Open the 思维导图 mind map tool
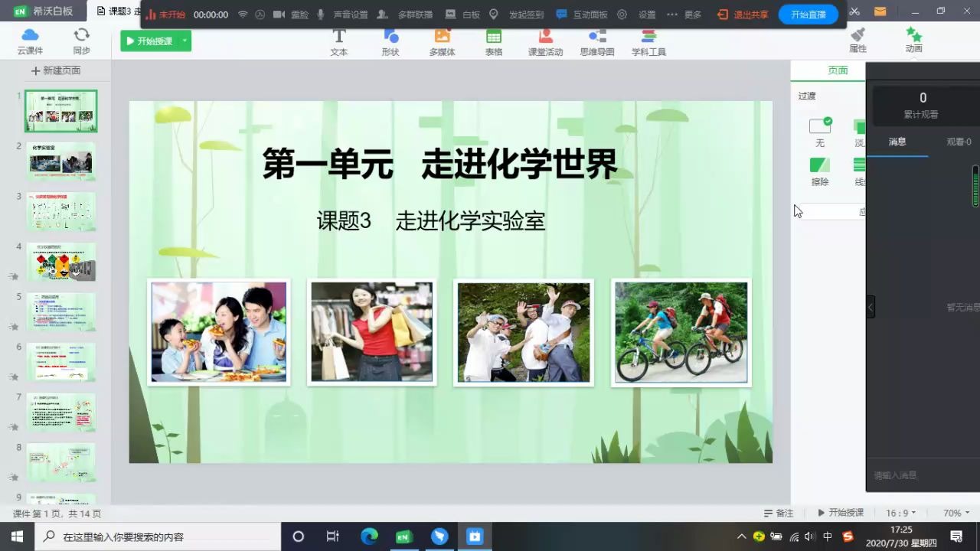 [x=597, y=42]
